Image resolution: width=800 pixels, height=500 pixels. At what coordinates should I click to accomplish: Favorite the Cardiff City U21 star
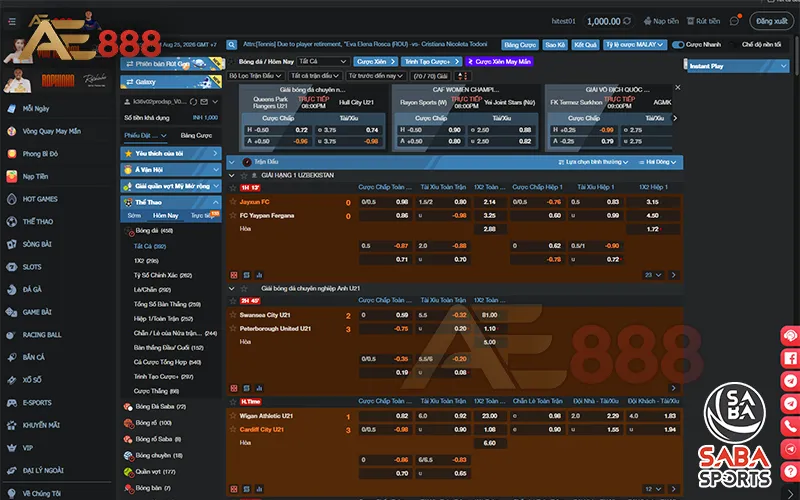pyautogui.click(x=233, y=430)
